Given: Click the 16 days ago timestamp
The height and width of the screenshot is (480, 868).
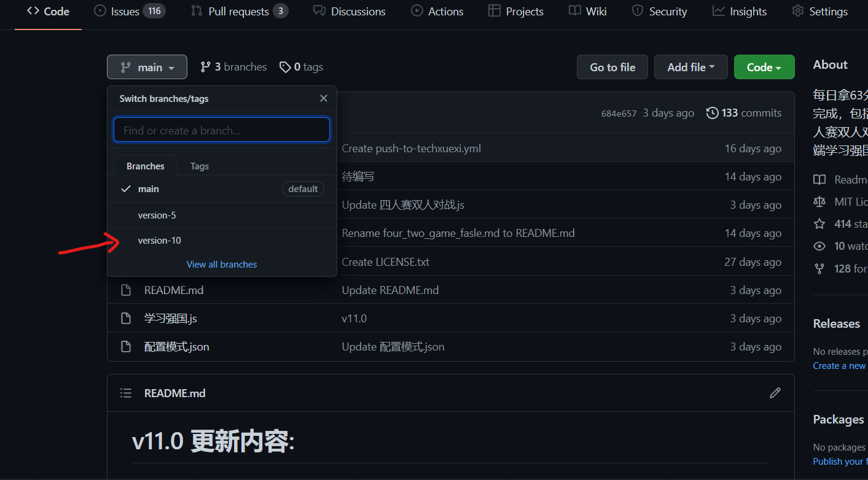Looking at the screenshot, I should click(x=753, y=149).
